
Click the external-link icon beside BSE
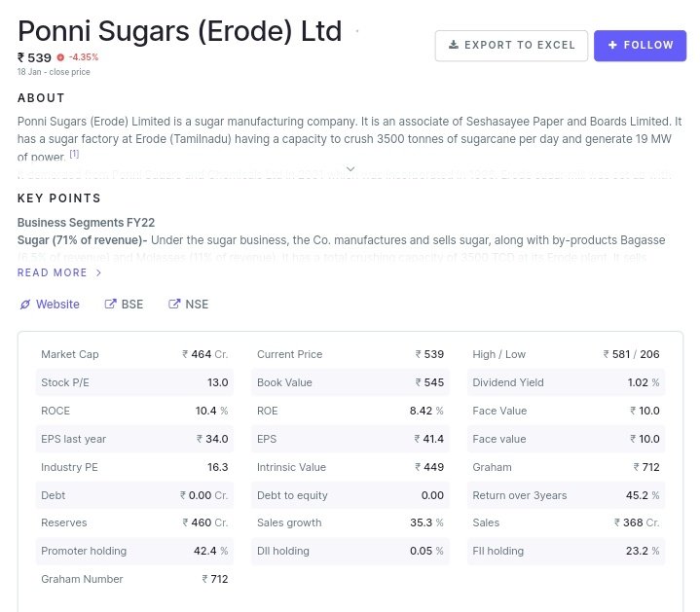[x=111, y=305]
